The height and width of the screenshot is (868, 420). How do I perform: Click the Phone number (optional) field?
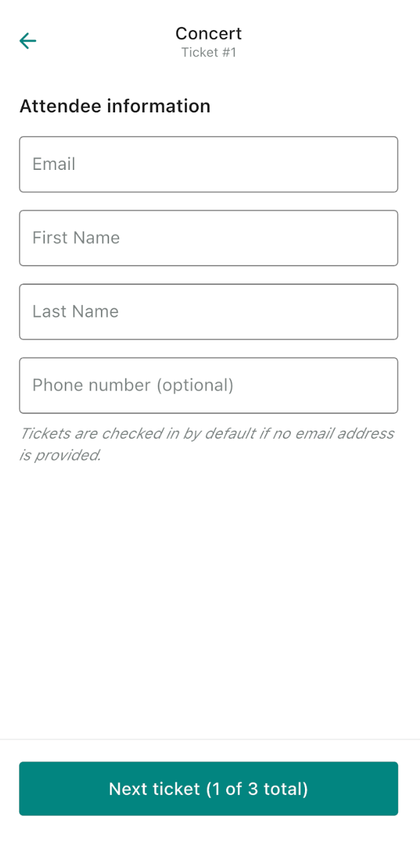pos(208,385)
